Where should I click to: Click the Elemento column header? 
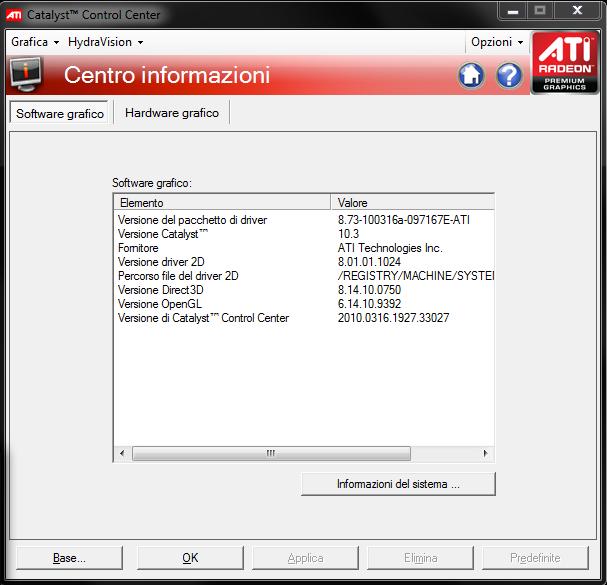(x=222, y=202)
